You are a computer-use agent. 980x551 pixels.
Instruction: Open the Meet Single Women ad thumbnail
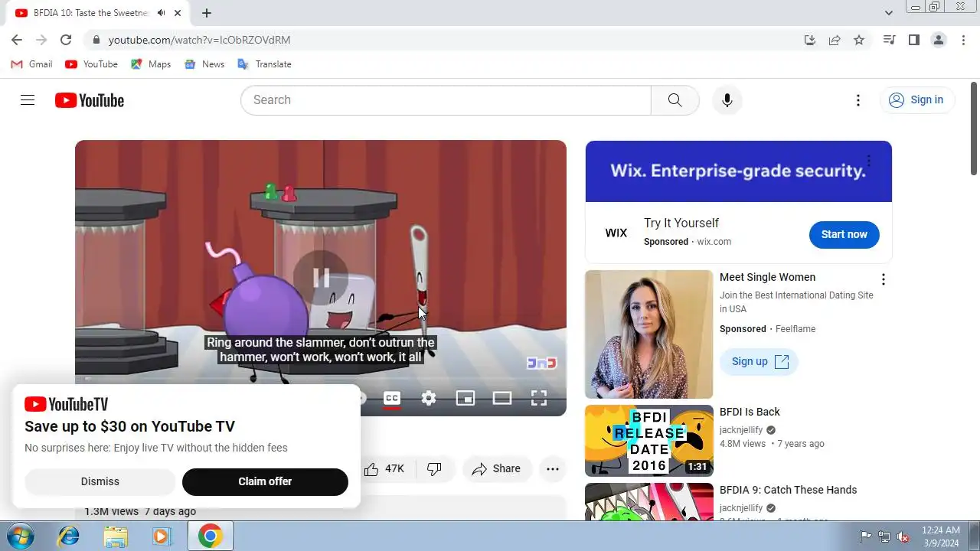pyautogui.click(x=649, y=334)
